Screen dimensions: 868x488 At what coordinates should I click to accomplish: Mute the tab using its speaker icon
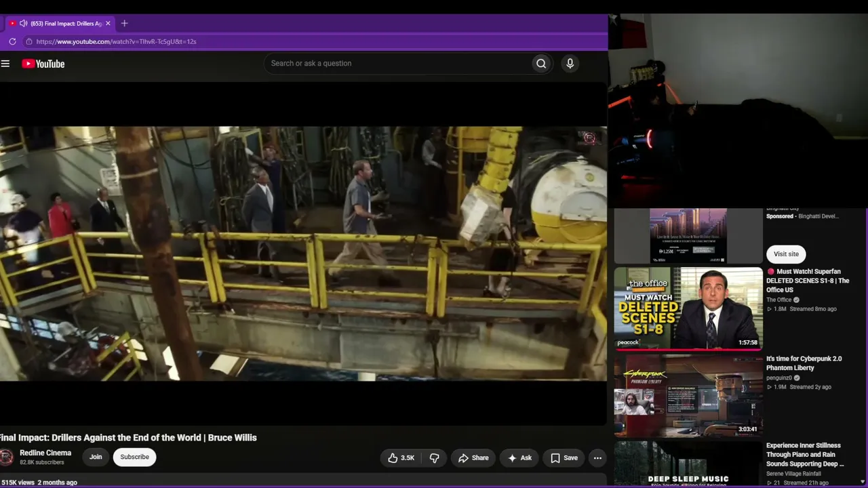(23, 24)
